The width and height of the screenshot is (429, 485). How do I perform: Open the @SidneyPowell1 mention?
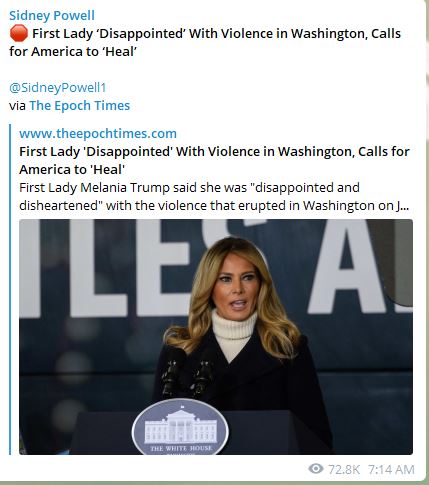click(57, 88)
